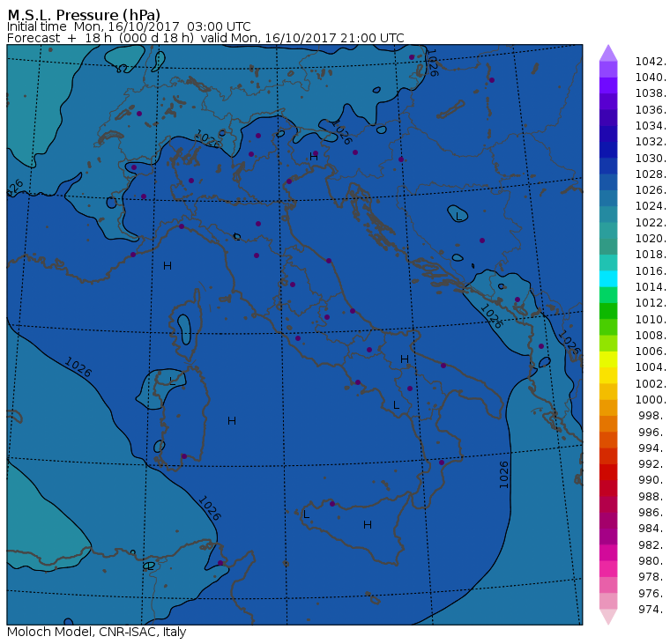Click the Forecast + 18 h valid time line
The height and width of the screenshot is (644, 670).
[x=205, y=38]
